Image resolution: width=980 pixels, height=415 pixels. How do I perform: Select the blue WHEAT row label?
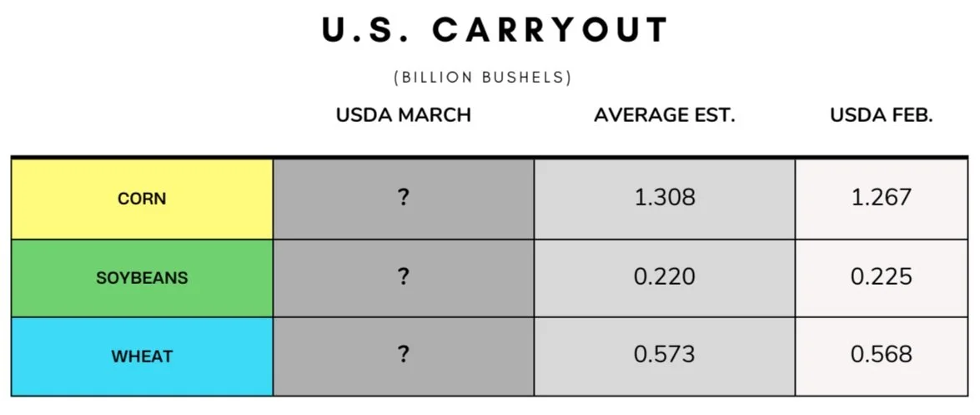pos(142,357)
